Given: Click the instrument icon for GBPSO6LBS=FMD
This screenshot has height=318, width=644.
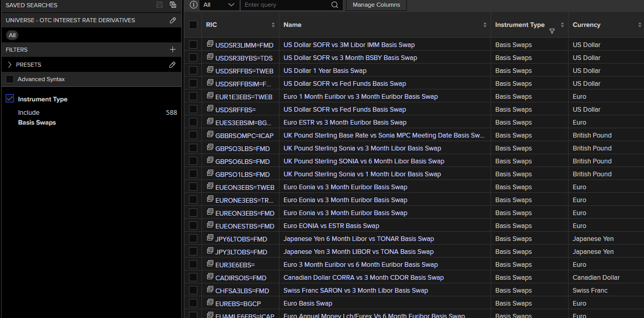Looking at the screenshot, I should [x=210, y=161].
